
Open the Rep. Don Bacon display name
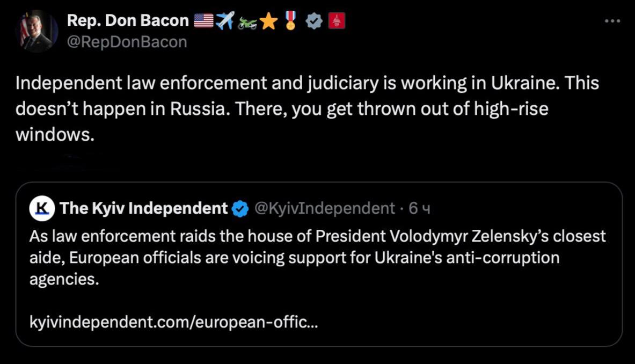128,20
